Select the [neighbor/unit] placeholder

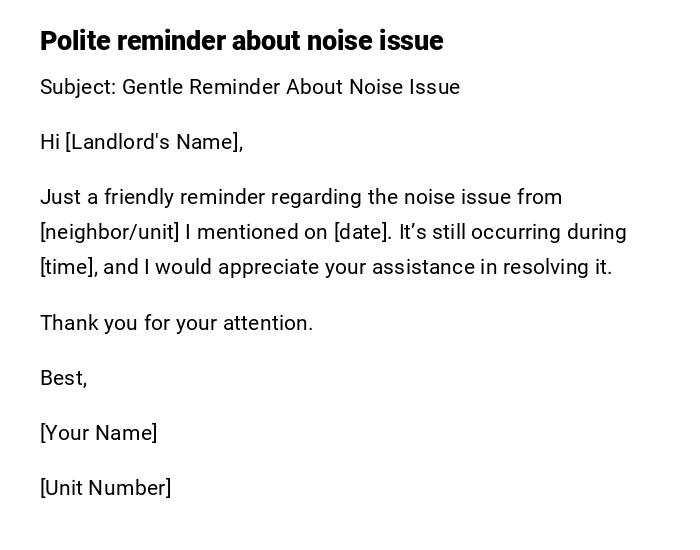[110, 232]
